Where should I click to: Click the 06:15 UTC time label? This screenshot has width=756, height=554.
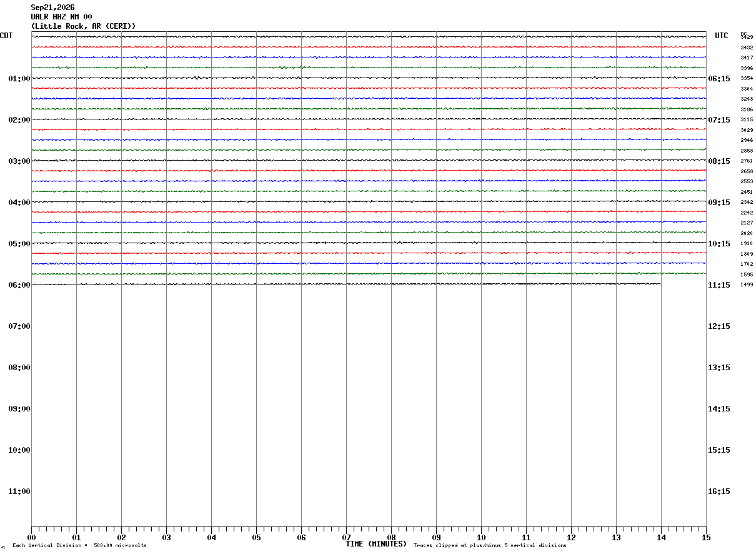tap(719, 79)
